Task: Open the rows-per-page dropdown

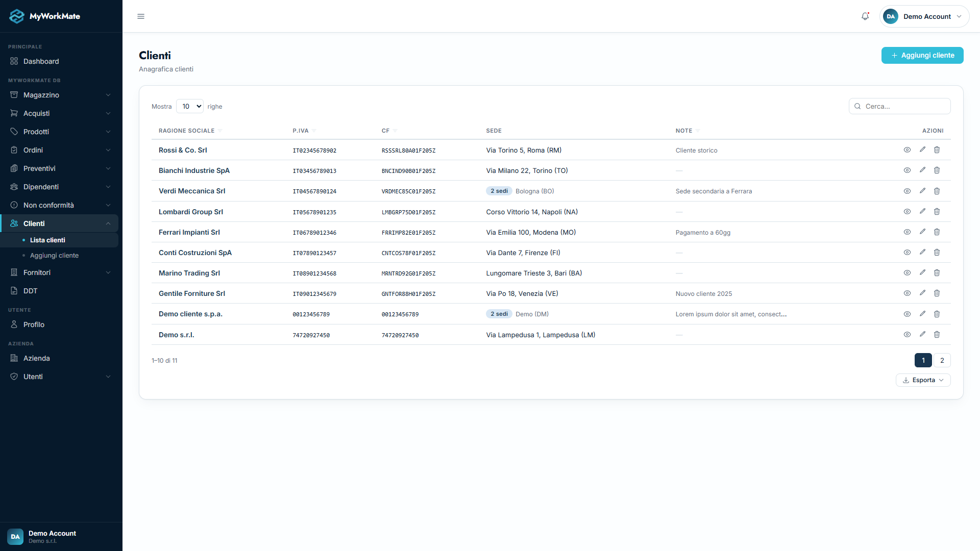Action: click(x=190, y=106)
